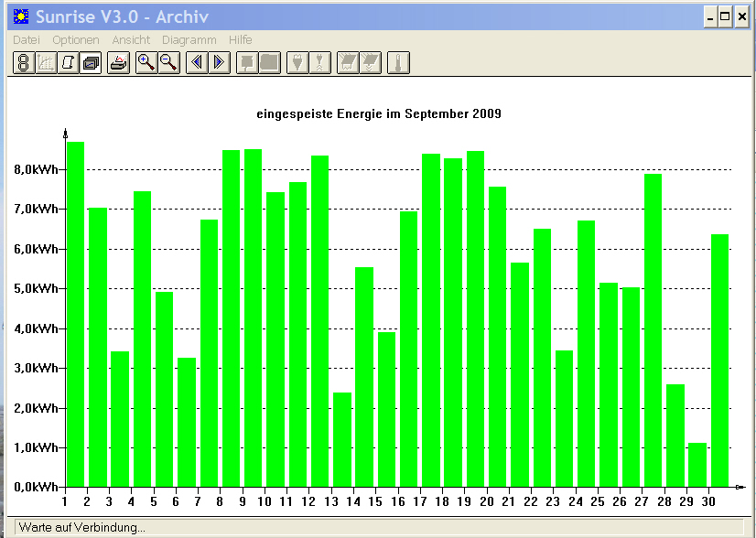Click the status bar 'Warte auf Verbindung...'

(x=82, y=527)
